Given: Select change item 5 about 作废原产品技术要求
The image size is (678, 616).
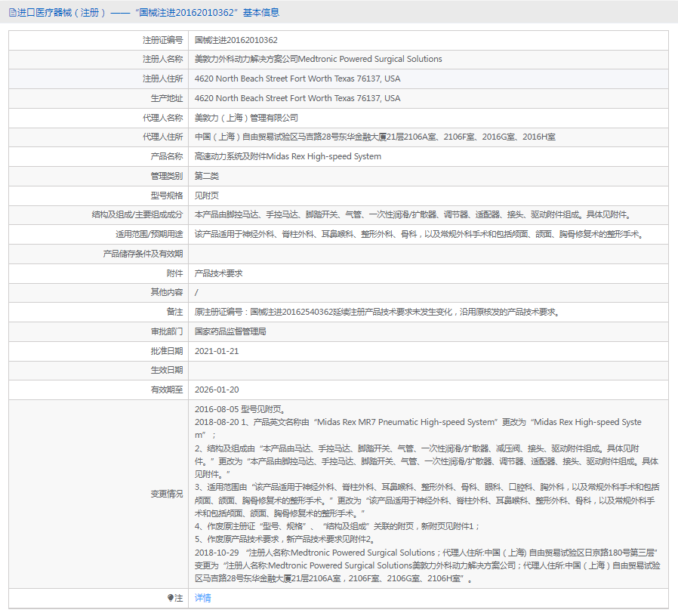Looking at the screenshot, I should point(285,540).
